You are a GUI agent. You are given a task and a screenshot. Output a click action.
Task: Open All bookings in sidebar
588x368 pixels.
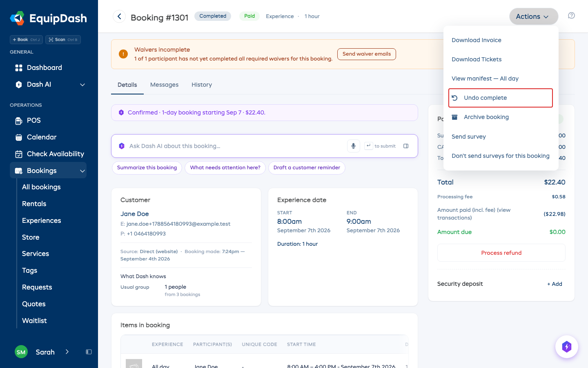41,187
